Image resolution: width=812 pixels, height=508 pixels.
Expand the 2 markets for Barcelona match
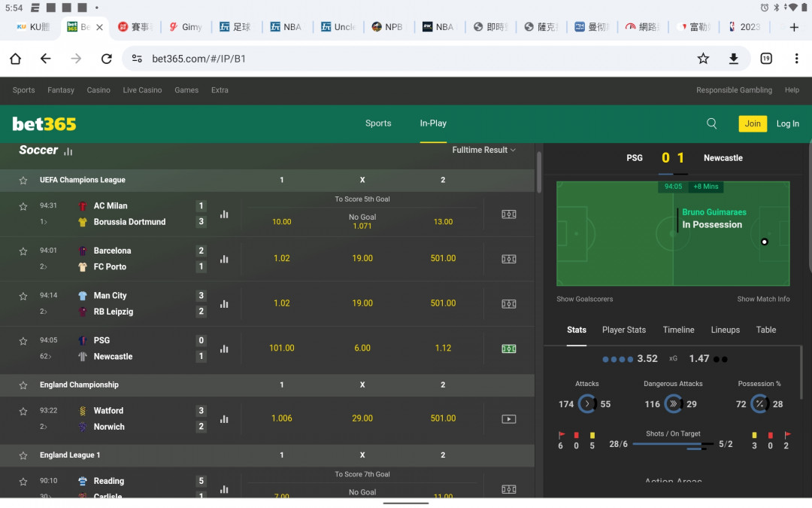click(44, 267)
